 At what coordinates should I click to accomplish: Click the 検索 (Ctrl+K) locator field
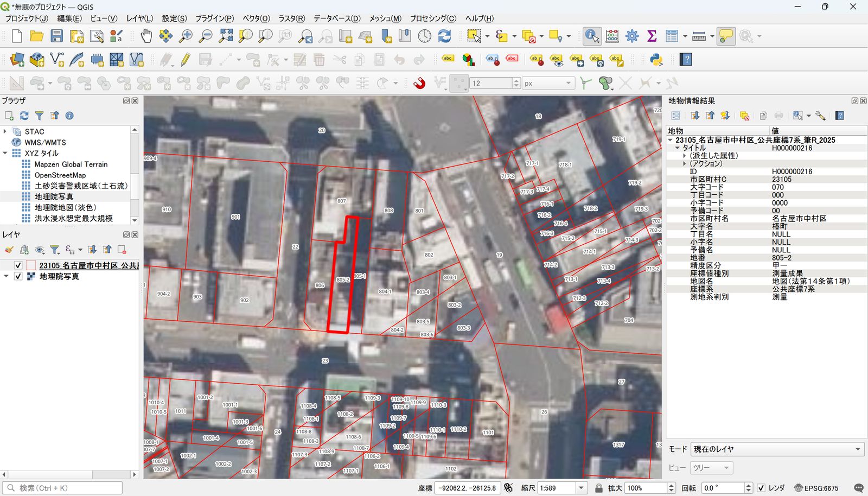62,488
